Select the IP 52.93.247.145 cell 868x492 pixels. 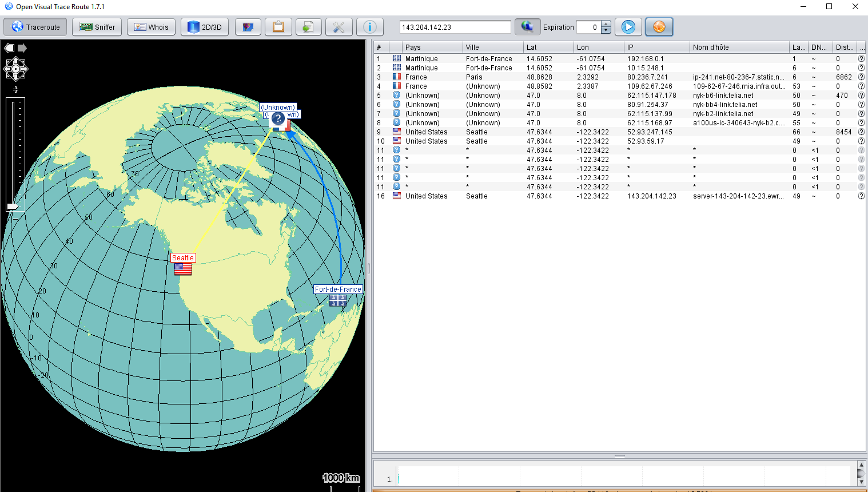tap(657, 132)
